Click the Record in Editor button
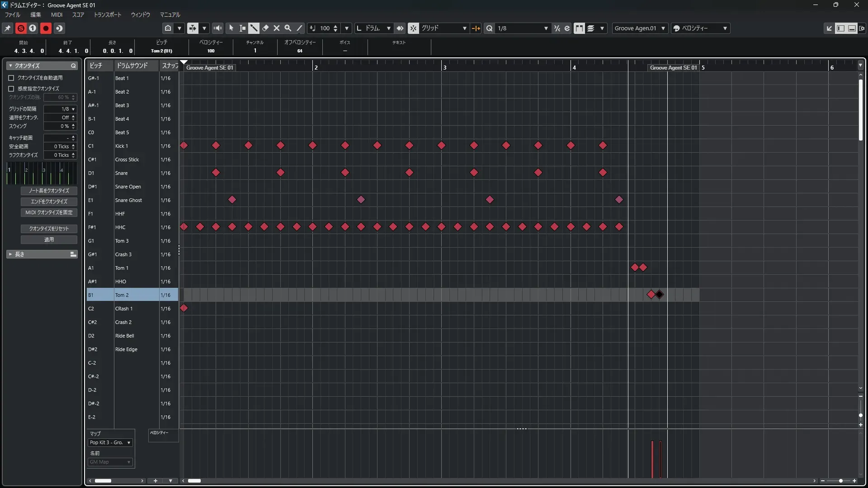Image resolution: width=868 pixels, height=488 pixels. tap(46, 28)
